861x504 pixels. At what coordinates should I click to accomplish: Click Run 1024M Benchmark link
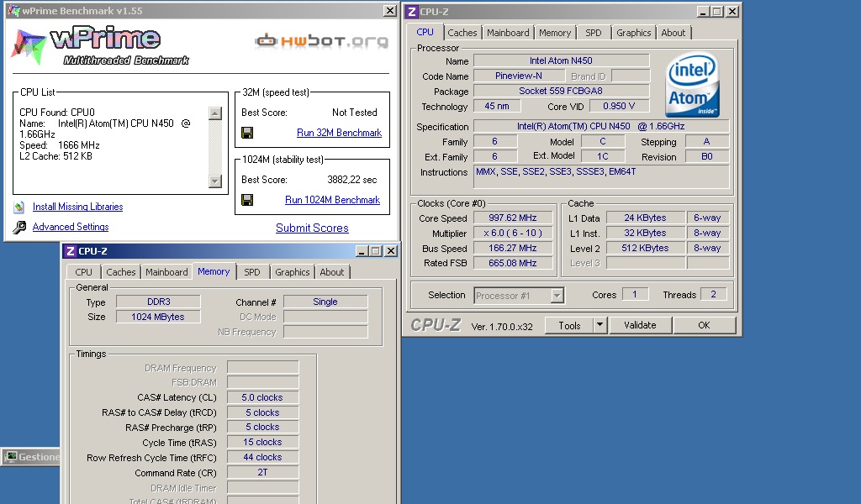coord(332,200)
